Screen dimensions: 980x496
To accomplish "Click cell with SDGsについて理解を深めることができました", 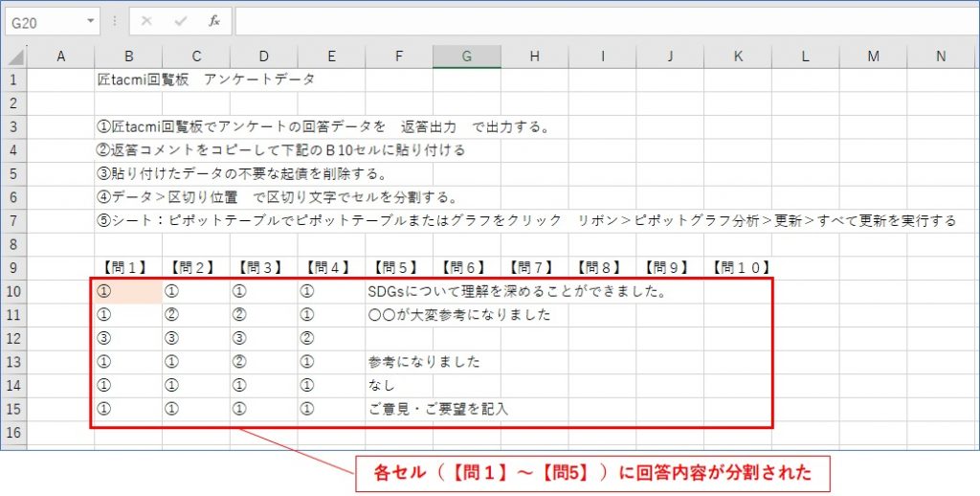I will tap(516, 291).
